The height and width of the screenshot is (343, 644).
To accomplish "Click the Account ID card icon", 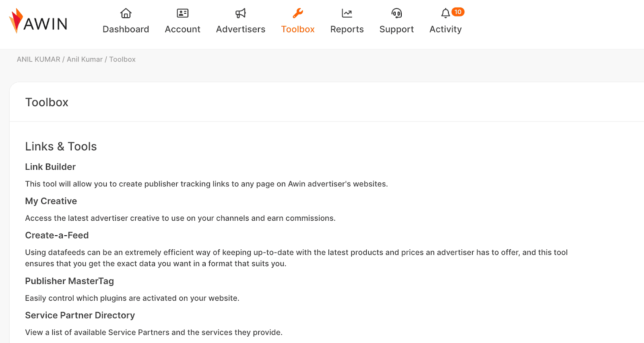I will pos(183,13).
